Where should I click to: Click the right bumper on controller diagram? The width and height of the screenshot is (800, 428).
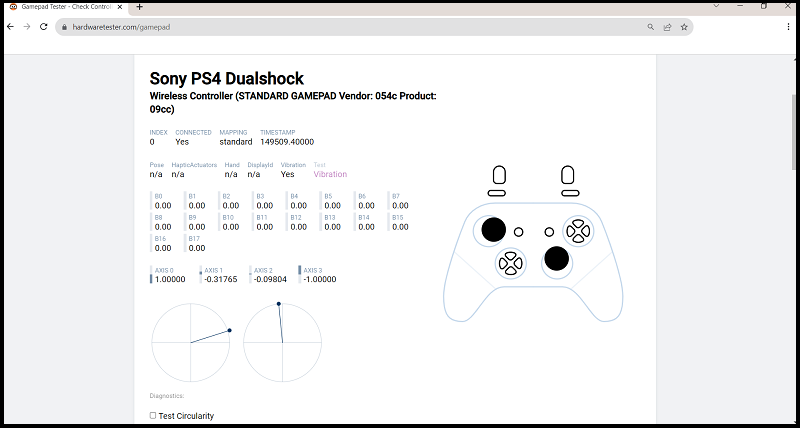pos(570,193)
